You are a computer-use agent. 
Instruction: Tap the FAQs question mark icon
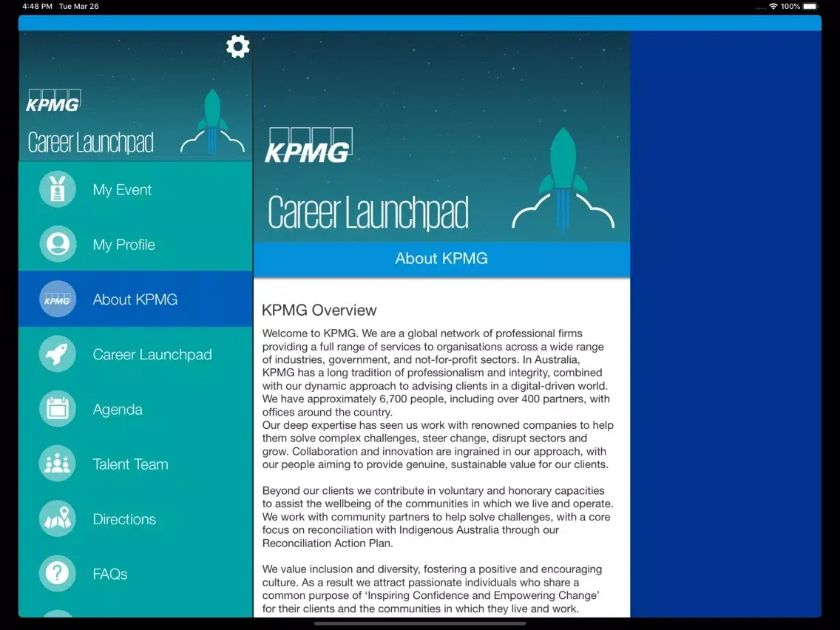coord(58,573)
